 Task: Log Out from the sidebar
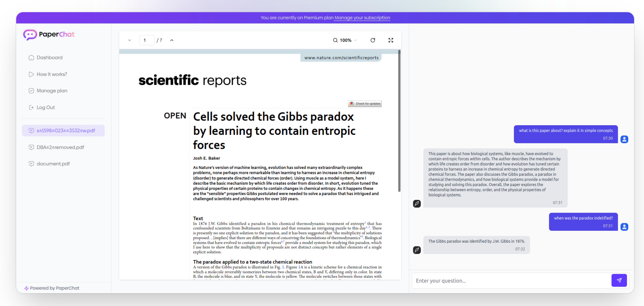click(x=45, y=108)
